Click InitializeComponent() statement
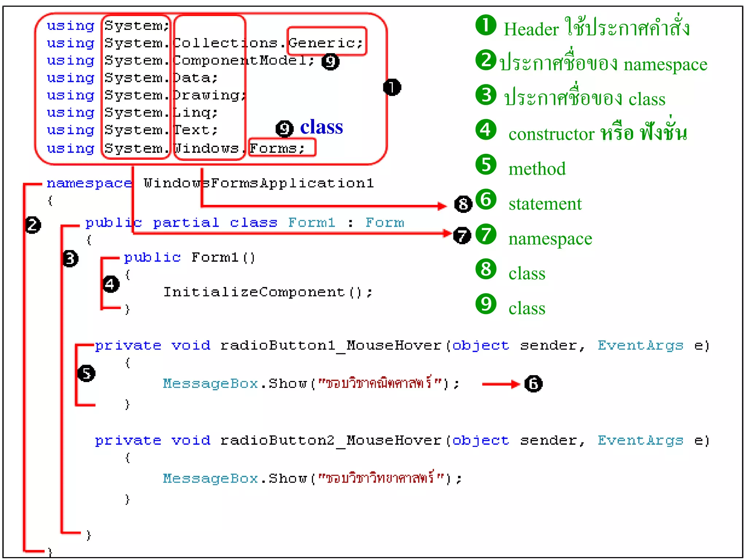 267,292
